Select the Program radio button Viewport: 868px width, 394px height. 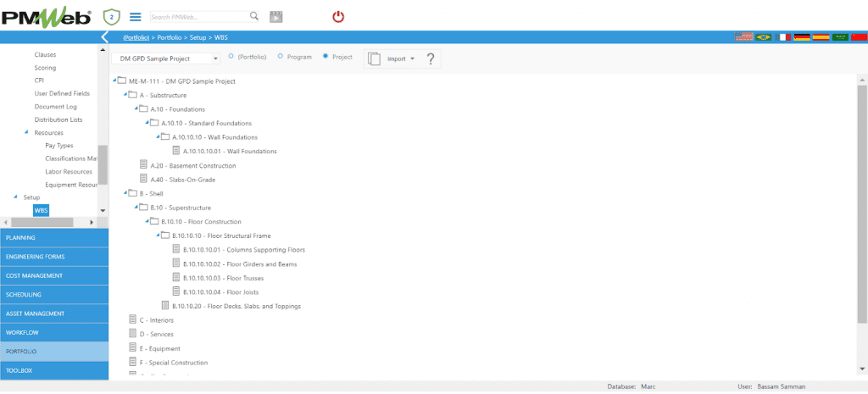281,57
